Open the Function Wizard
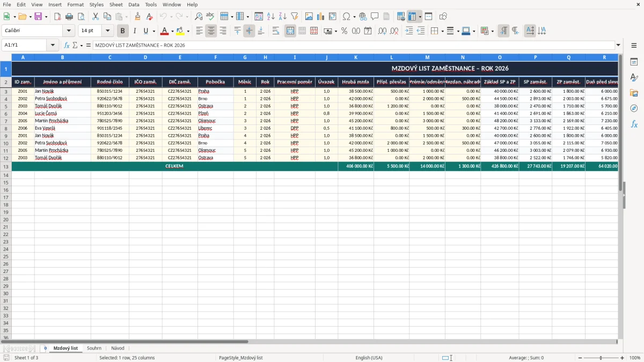The width and height of the screenshot is (644, 362). 67,46
